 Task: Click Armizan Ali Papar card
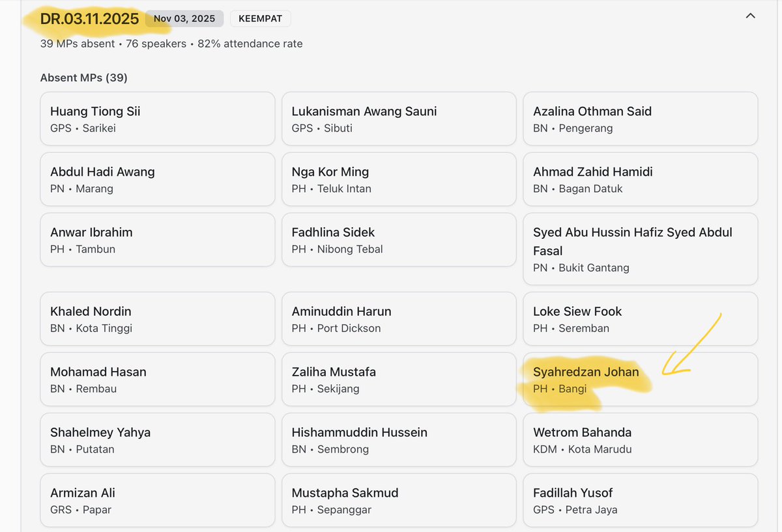click(x=157, y=500)
